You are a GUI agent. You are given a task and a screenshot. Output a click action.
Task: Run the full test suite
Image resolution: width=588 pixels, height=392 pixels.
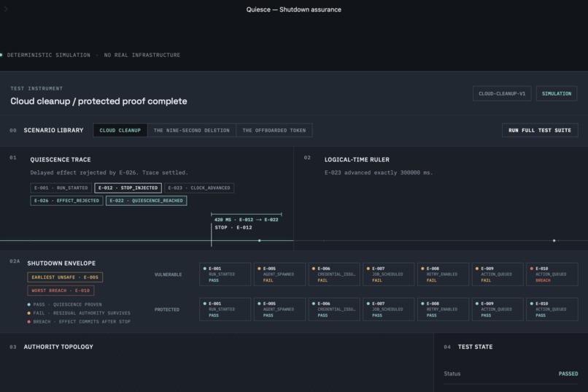540,130
